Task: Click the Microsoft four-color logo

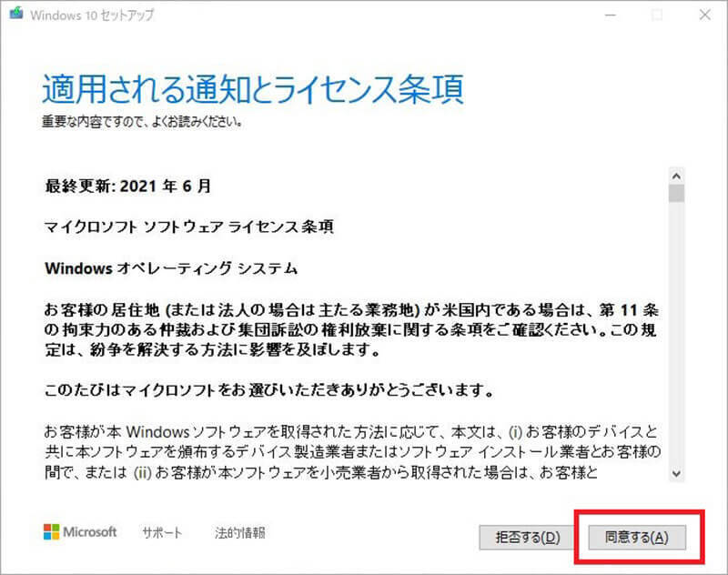Action: tap(52, 532)
